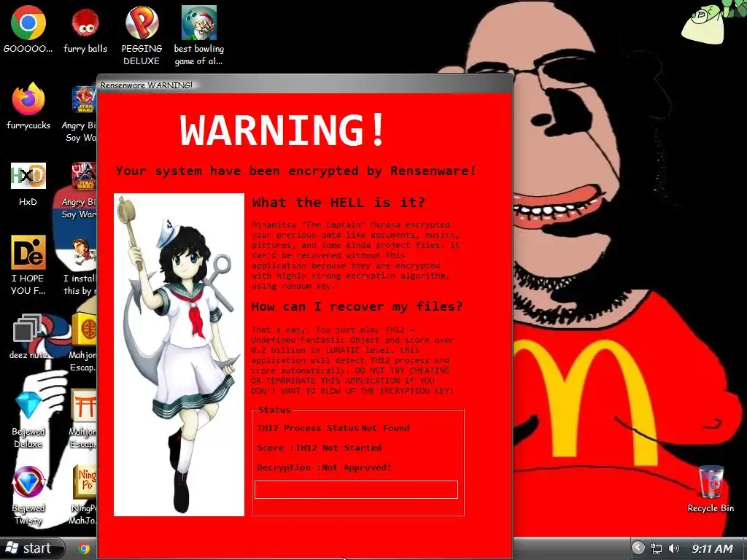Expand hidden tray icons arrow
This screenshot has height=560, width=747.
638,548
